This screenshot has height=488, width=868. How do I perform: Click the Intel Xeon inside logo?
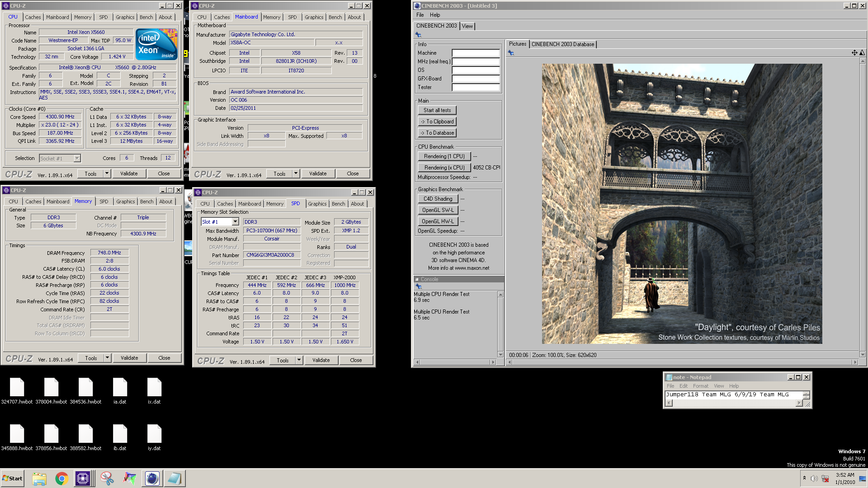pos(156,44)
